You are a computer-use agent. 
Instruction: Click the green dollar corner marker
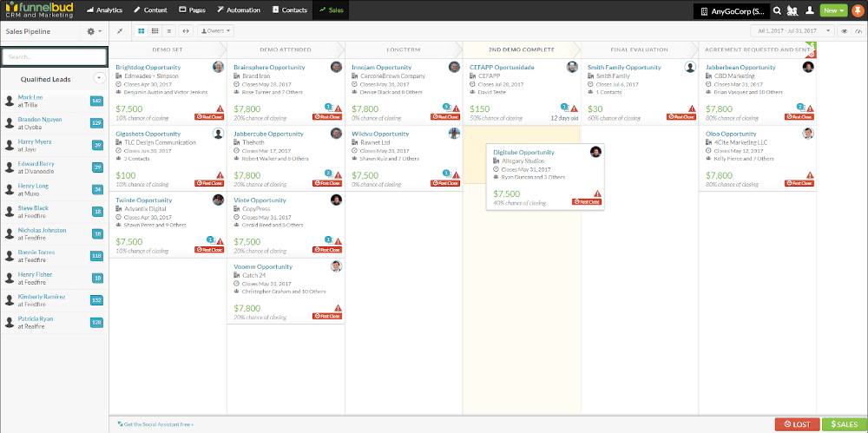812,45
